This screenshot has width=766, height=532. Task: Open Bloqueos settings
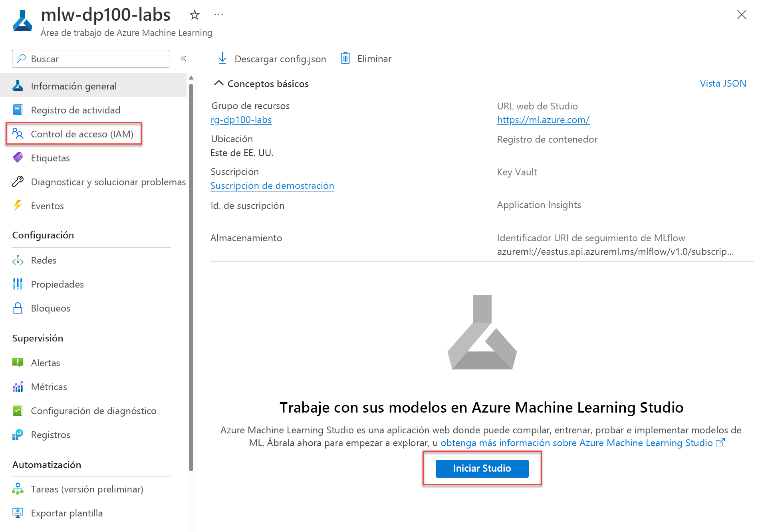tap(93, 308)
